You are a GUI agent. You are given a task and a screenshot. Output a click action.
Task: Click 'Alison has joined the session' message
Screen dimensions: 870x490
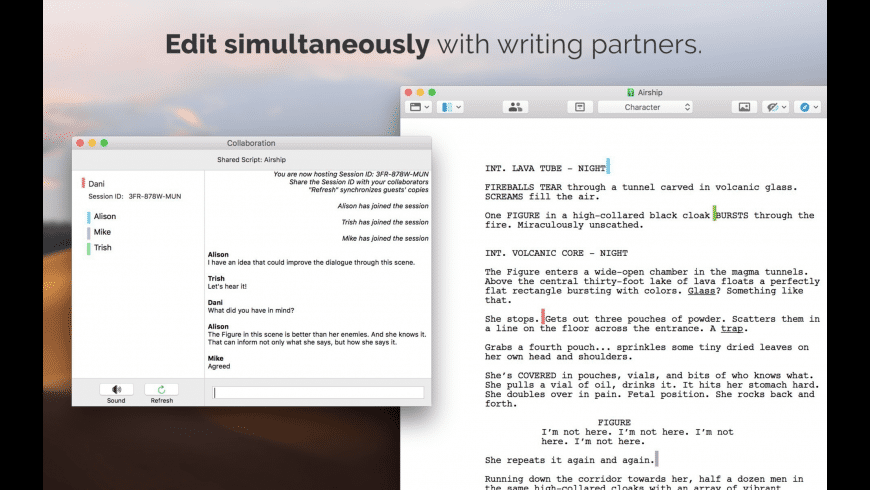click(383, 206)
